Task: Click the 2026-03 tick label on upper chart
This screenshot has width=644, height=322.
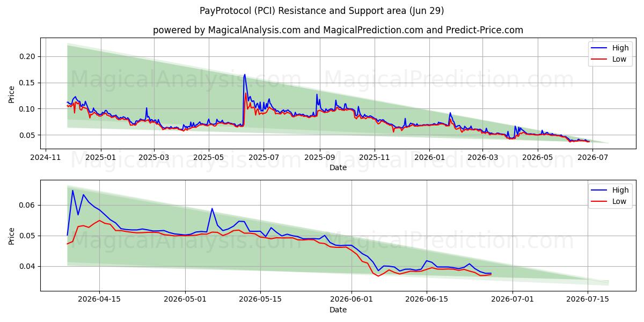Action: 482,157
